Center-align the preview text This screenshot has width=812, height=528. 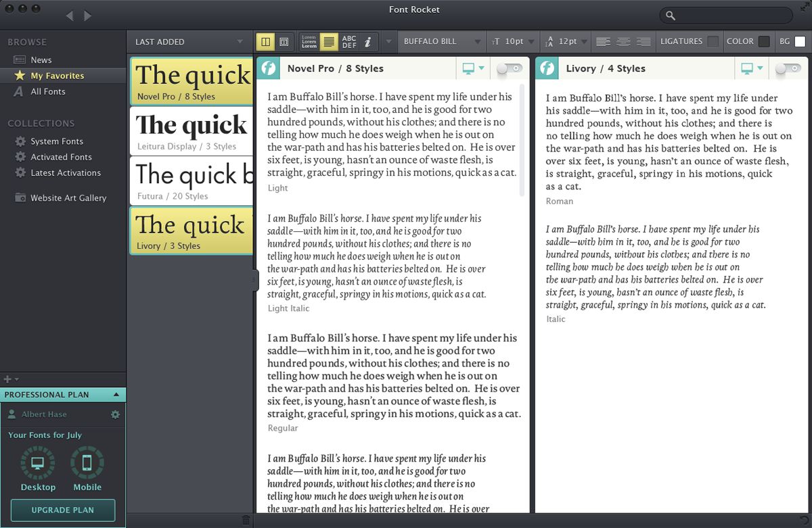(x=623, y=42)
